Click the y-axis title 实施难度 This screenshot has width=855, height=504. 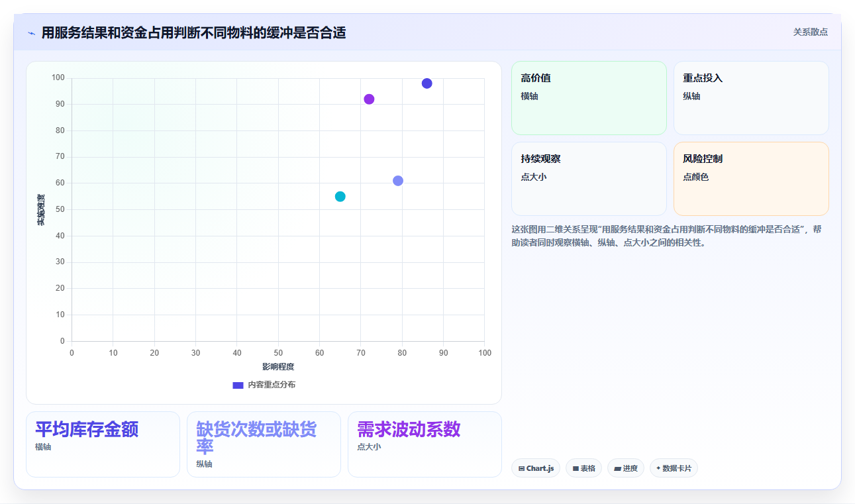pyautogui.click(x=41, y=209)
